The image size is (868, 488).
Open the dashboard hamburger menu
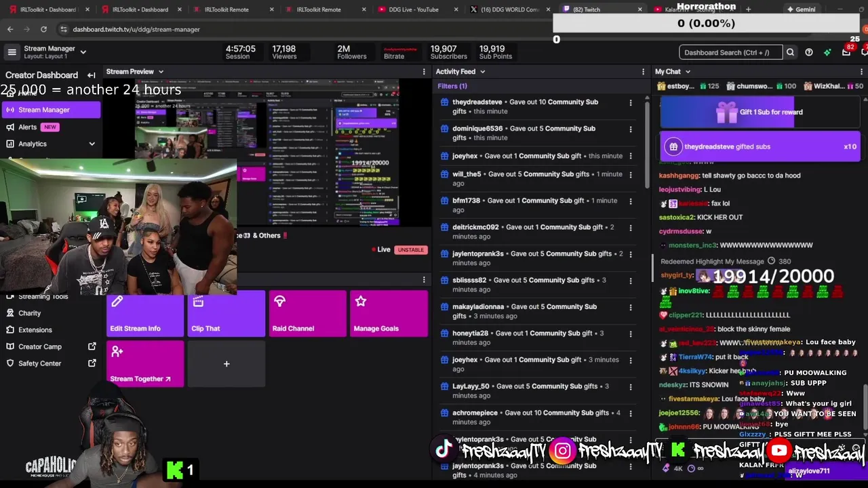(x=12, y=52)
